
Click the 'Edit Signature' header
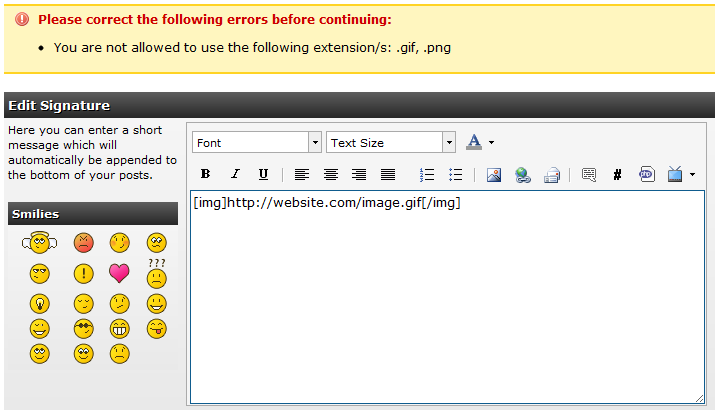59,105
